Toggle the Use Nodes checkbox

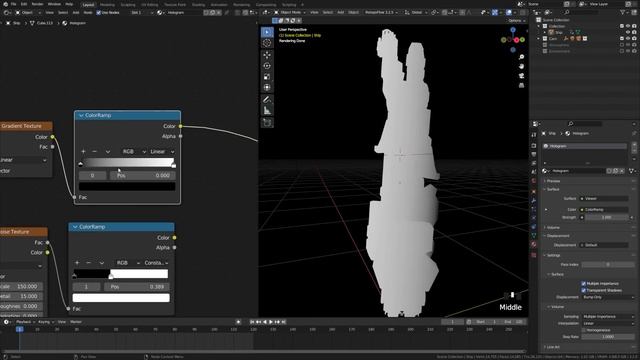[x=98, y=13]
